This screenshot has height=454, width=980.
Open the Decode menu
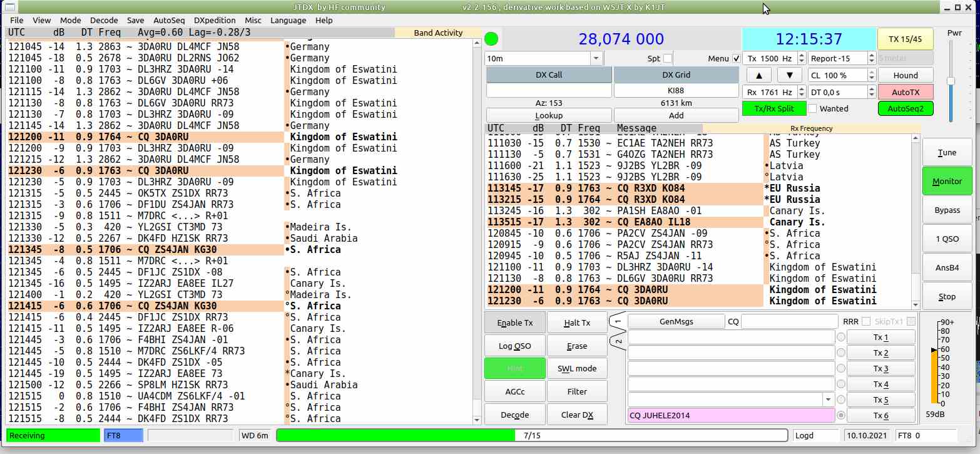(x=103, y=20)
